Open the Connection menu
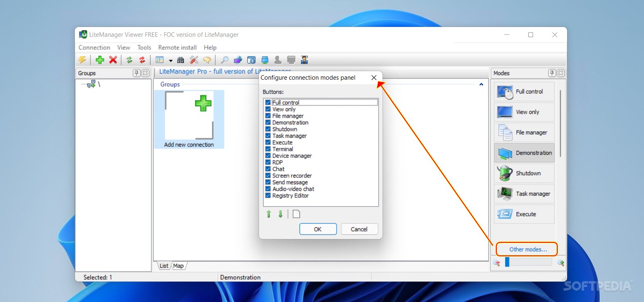 point(94,47)
